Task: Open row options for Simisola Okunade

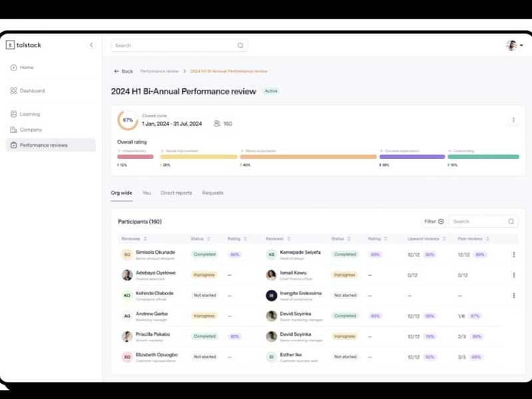Action: (513, 255)
